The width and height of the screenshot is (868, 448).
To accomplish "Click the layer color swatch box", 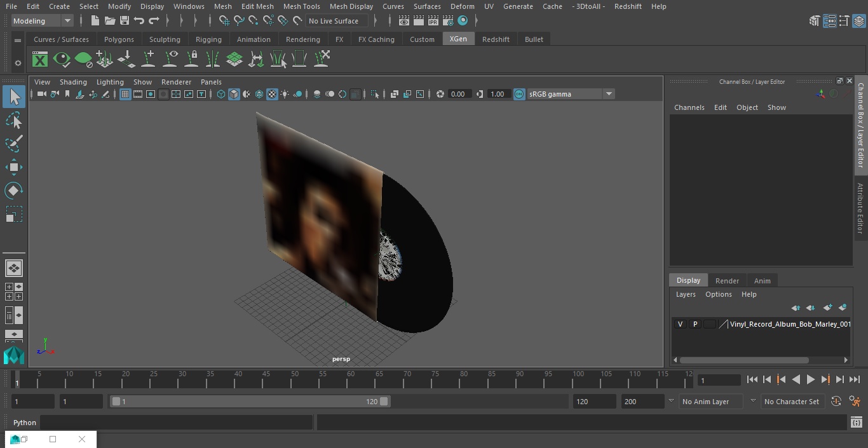I will click(709, 324).
